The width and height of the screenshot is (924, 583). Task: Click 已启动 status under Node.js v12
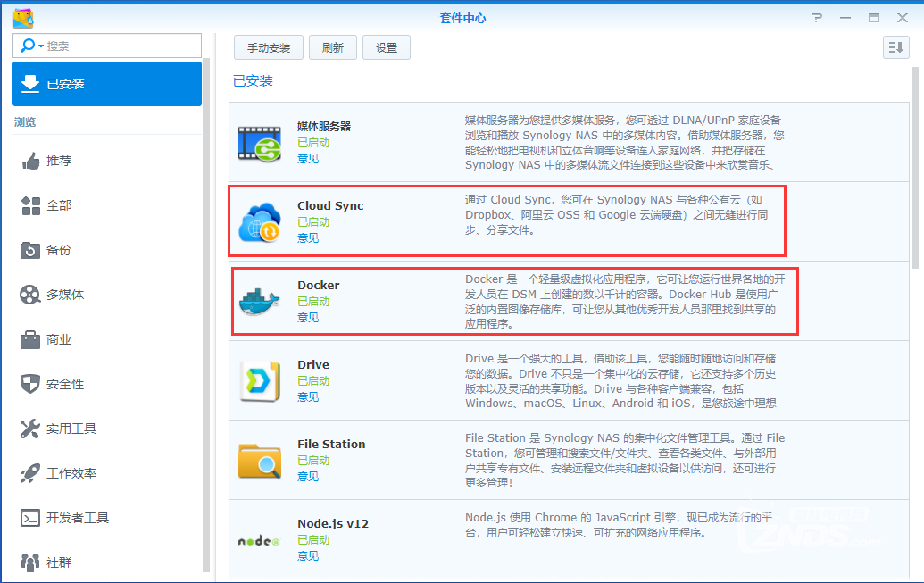(313, 540)
